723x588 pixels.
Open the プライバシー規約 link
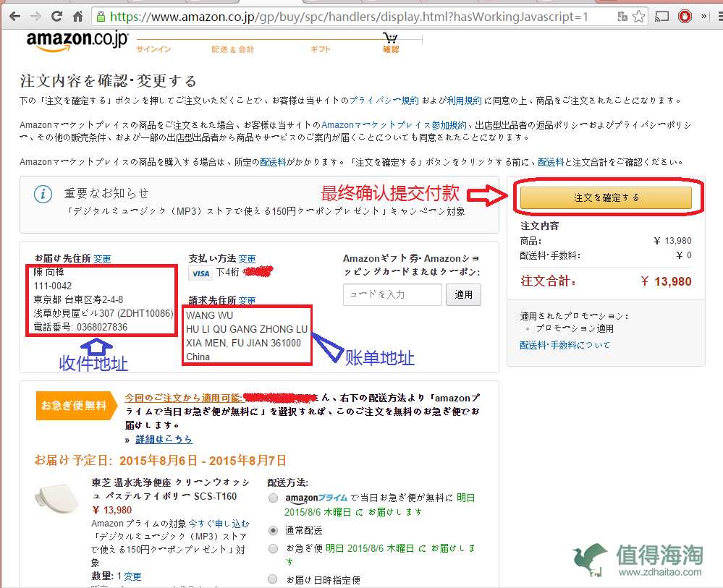pyautogui.click(x=384, y=101)
